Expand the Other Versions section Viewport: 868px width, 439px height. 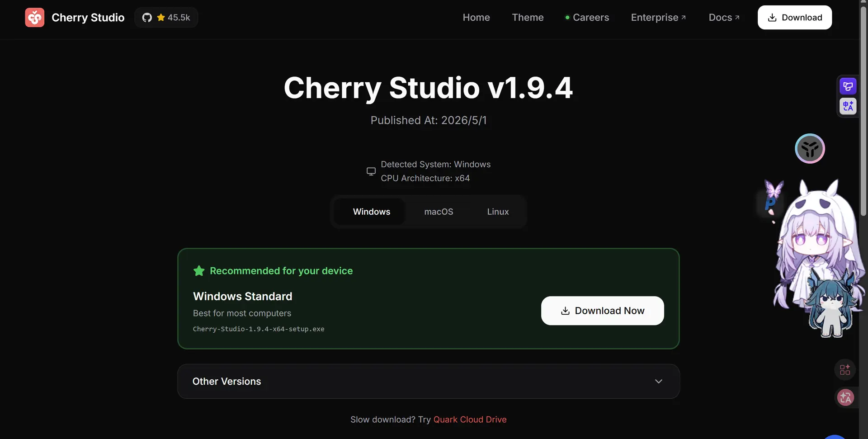pyautogui.click(x=429, y=382)
